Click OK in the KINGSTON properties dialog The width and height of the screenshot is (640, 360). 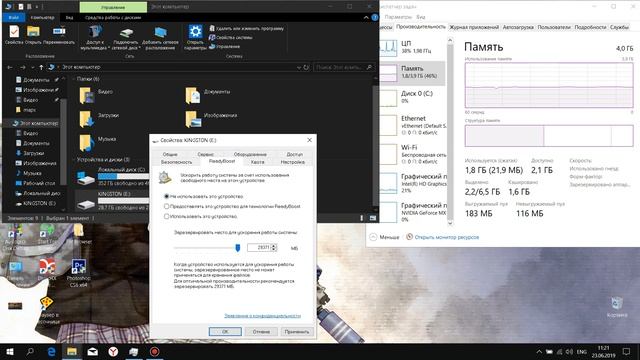tap(225, 331)
